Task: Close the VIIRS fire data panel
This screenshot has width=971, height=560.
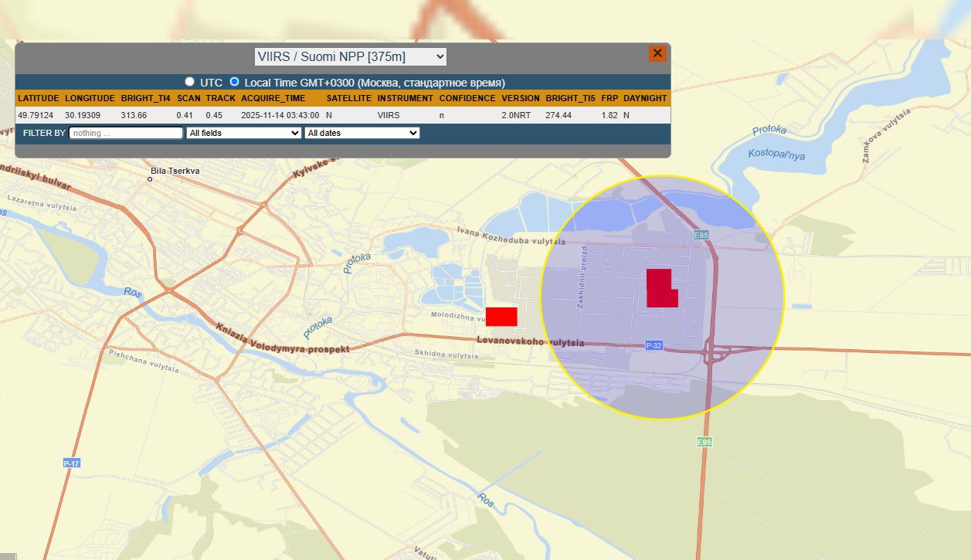Action: [657, 53]
